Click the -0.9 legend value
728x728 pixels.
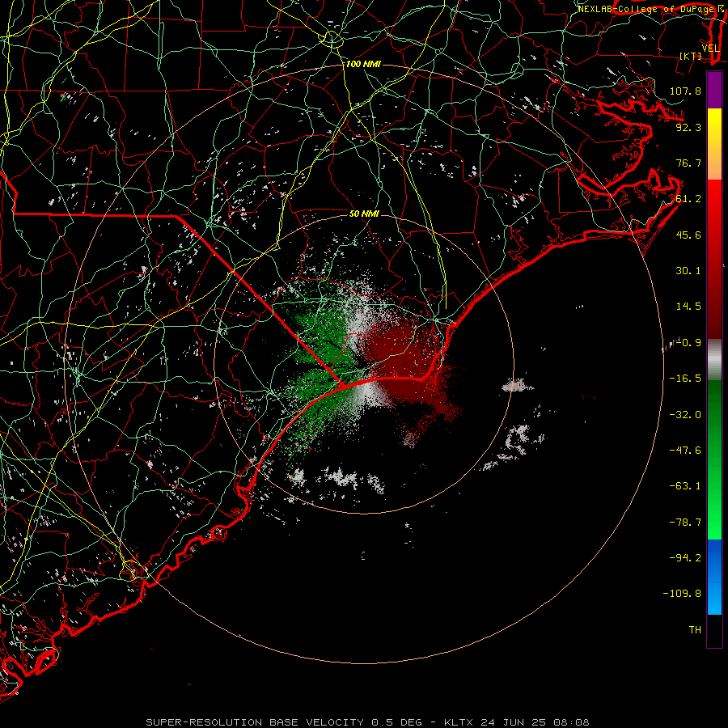coord(688,343)
